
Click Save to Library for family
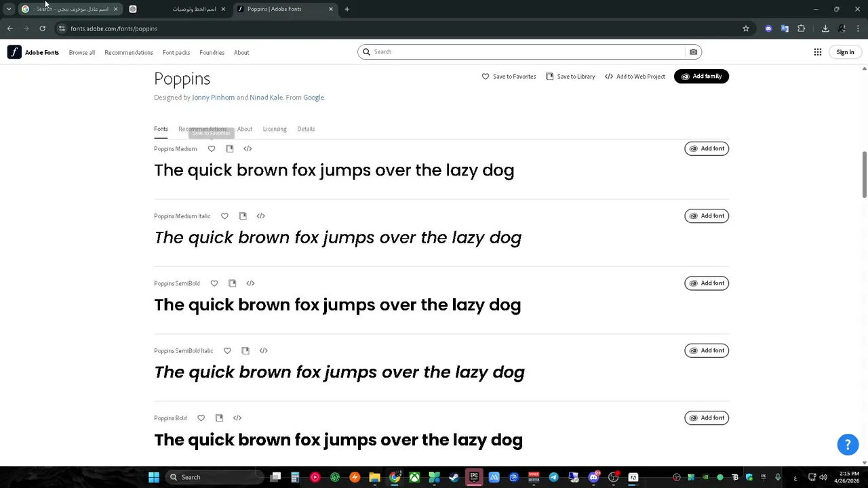point(570,77)
